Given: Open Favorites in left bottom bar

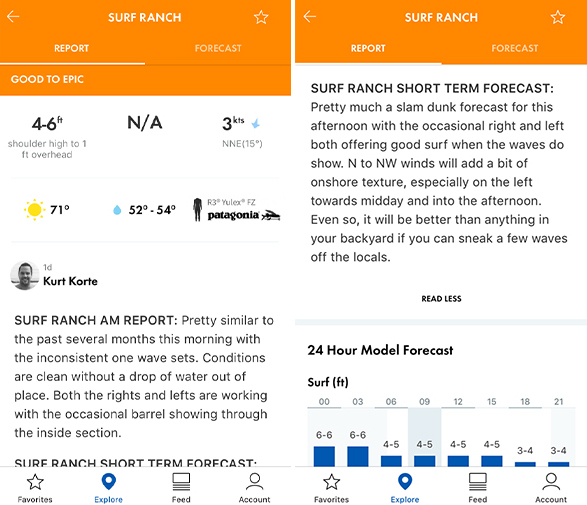Looking at the screenshot, I should click(35, 488).
